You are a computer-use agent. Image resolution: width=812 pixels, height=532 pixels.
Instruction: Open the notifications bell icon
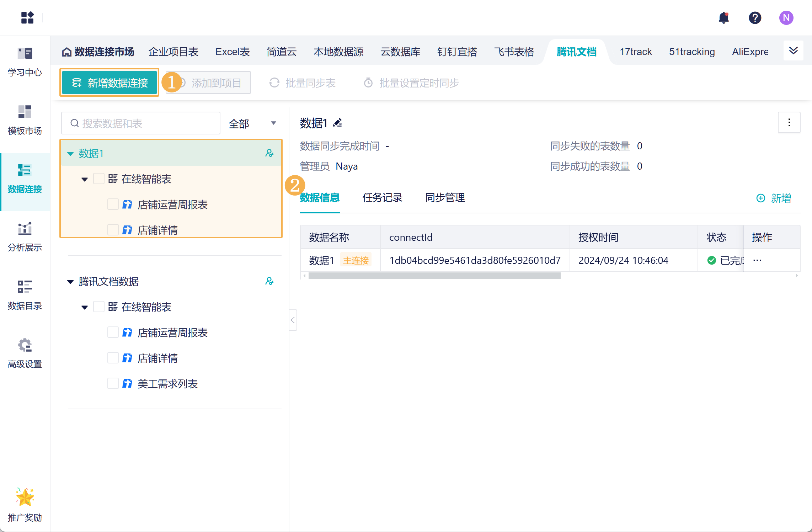[723, 18]
